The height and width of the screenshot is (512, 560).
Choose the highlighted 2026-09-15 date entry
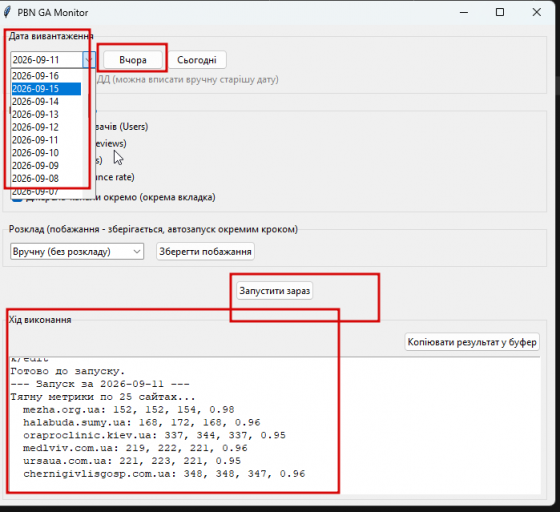pyautogui.click(x=46, y=89)
